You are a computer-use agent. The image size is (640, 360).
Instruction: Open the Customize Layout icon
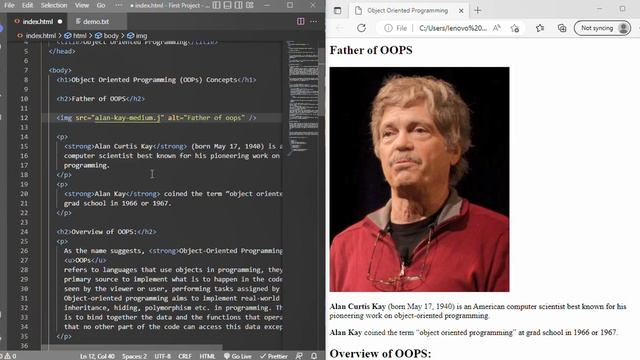[250, 5]
